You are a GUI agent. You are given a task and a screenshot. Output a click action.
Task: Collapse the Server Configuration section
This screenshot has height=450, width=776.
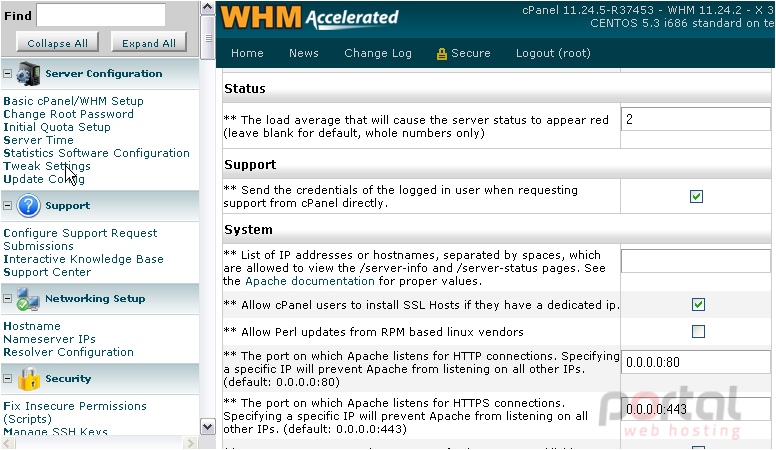7,74
